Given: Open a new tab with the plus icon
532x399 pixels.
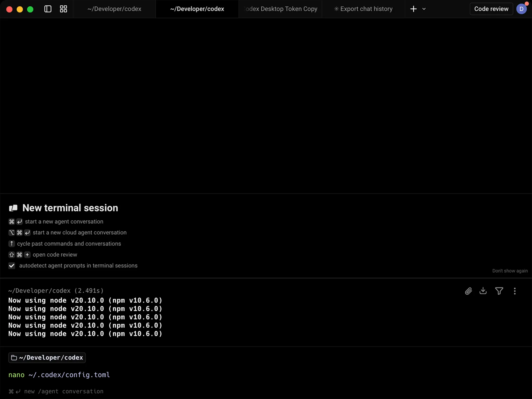Looking at the screenshot, I should (x=413, y=9).
